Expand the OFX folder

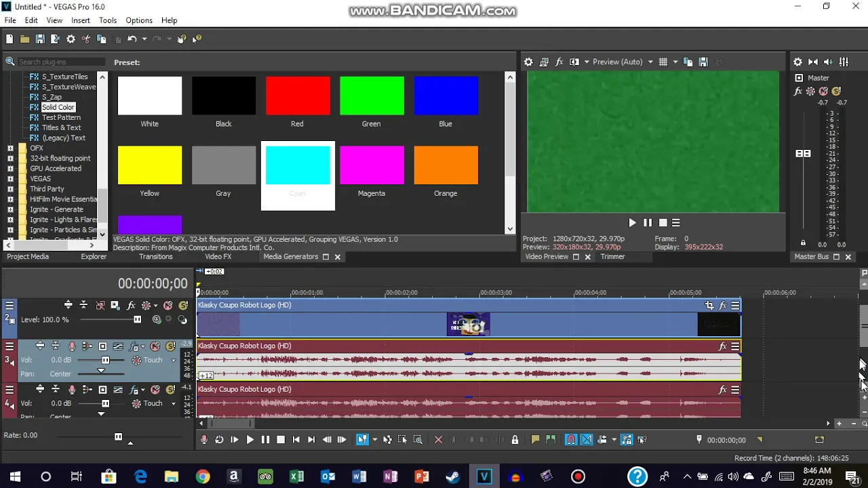pos(10,148)
